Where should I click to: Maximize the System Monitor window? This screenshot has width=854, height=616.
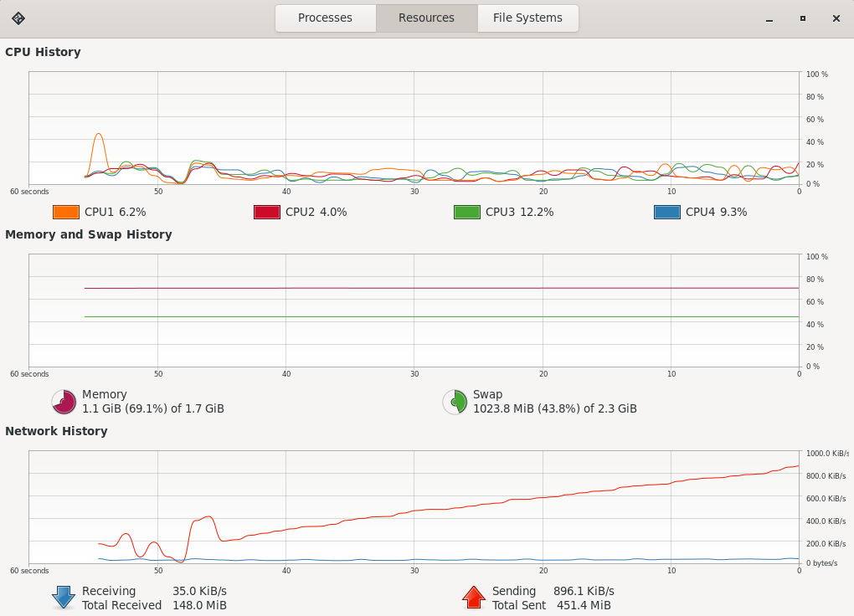(x=802, y=18)
